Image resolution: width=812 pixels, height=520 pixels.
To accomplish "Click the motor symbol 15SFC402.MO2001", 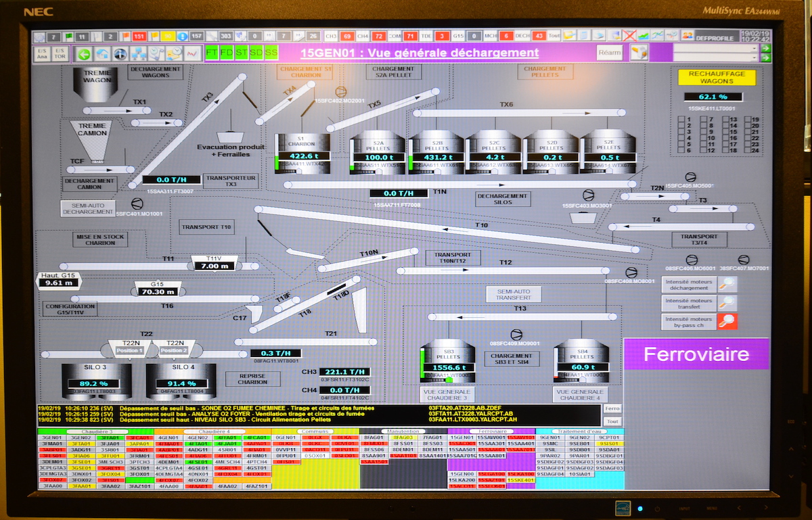I will point(340,91).
